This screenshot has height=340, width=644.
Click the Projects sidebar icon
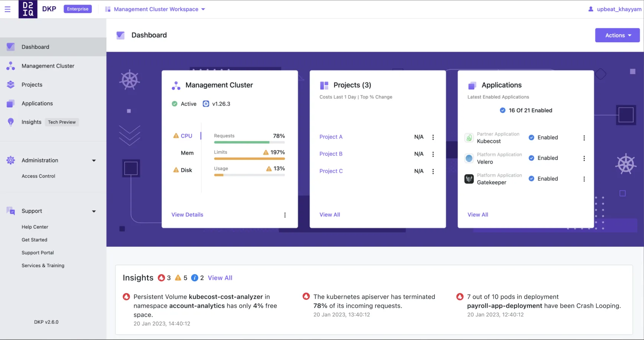10,85
